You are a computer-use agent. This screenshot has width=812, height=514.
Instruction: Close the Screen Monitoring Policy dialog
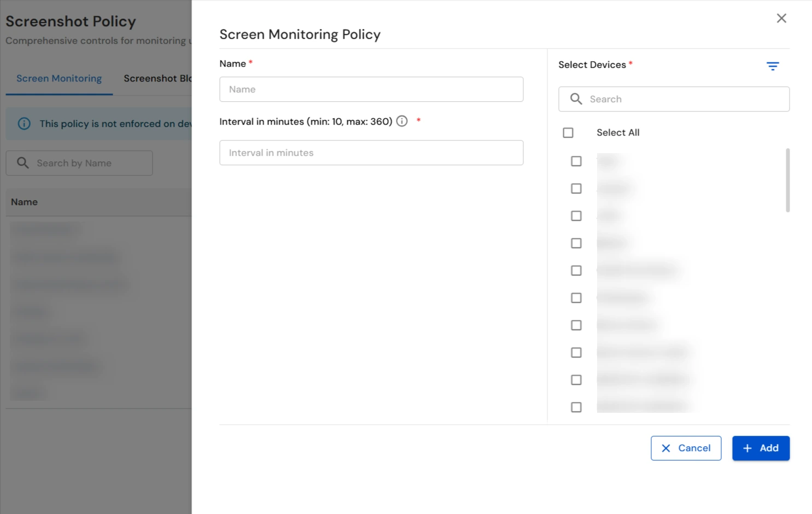[781, 18]
